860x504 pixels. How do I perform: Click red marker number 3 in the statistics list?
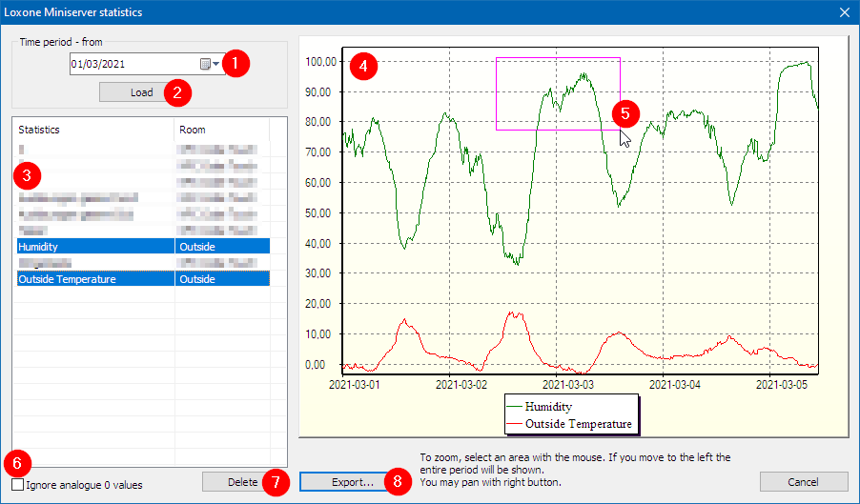point(28,175)
